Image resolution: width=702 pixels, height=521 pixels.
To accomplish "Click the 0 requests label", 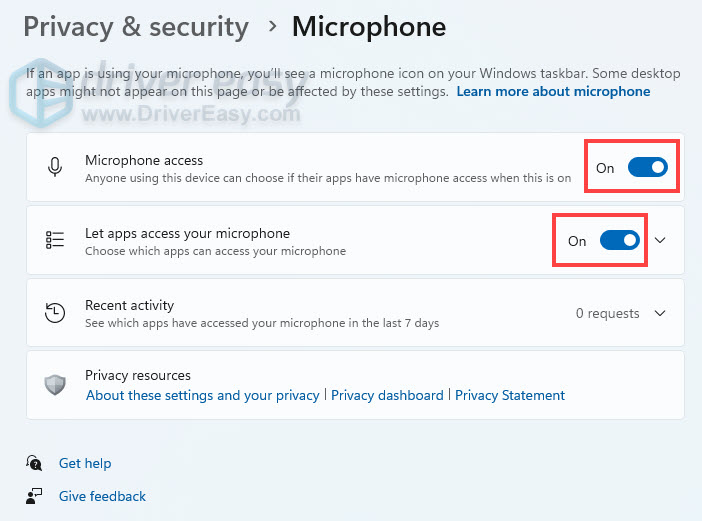I will click(x=607, y=313).
